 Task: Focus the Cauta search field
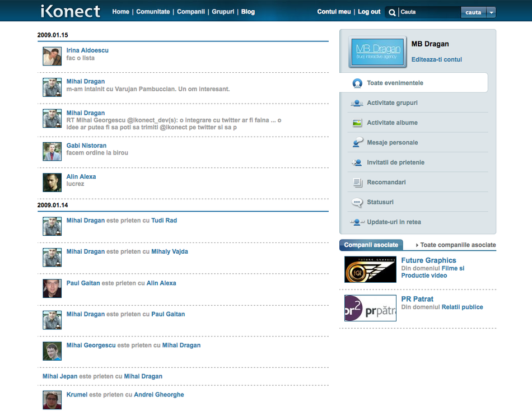pos(430,12)
